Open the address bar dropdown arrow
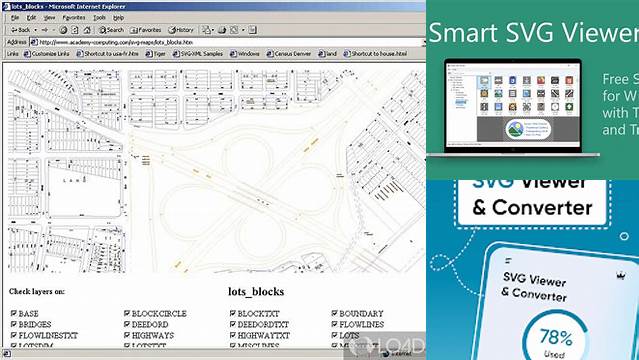639x360 pixels. [x=424, y=42]
